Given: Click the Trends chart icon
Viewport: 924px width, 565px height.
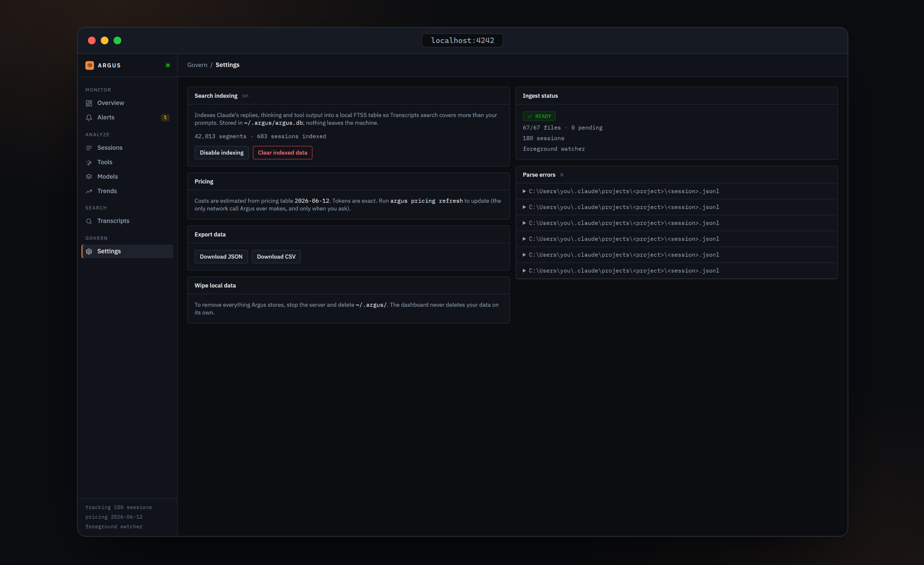Looking at the screenshot, I should pyautogui.click(x=89, y=191).
